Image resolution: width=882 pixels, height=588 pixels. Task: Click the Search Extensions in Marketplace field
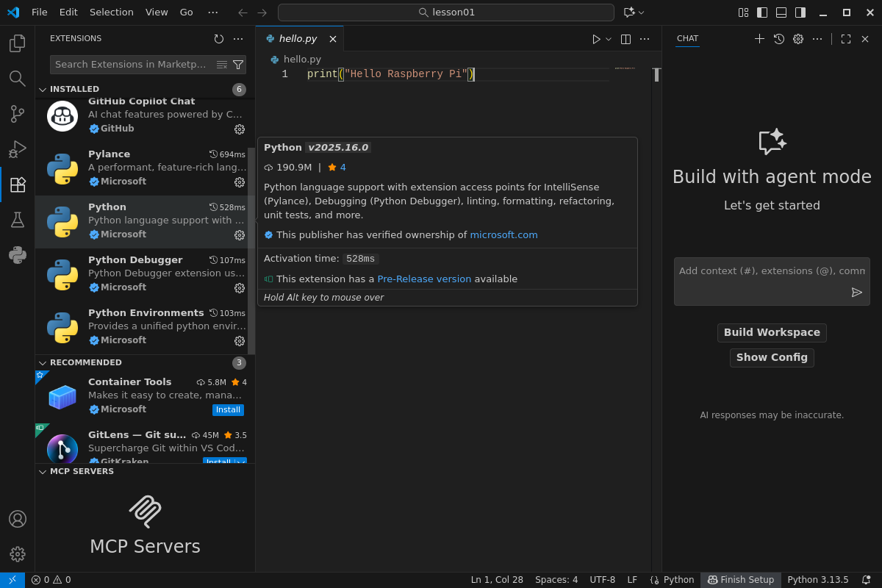[x=132, y=65]
